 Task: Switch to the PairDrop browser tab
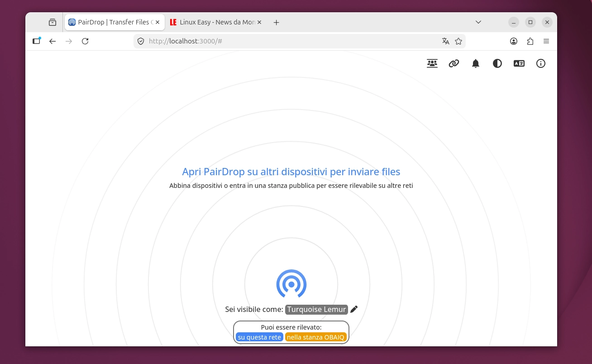click(115, 22)
